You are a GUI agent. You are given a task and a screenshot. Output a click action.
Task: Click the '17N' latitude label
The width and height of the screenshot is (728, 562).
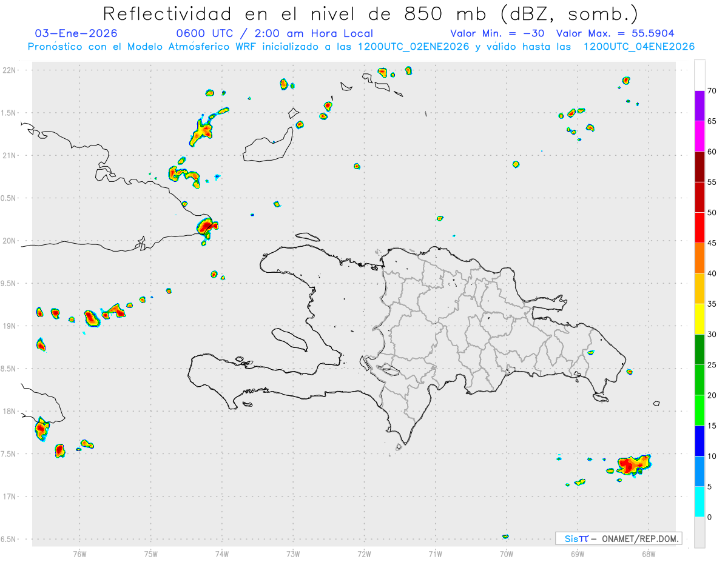coord(10,497)
